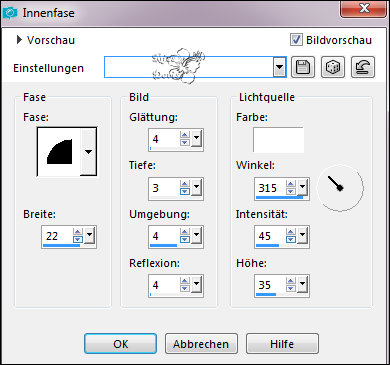Open the Fase bevel shape dropdown

(88, 152)
